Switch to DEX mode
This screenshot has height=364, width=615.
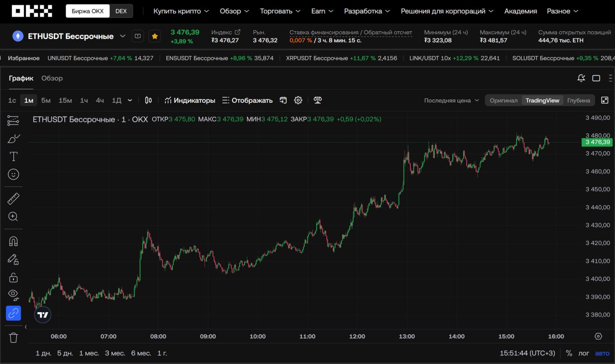point(121,11)
